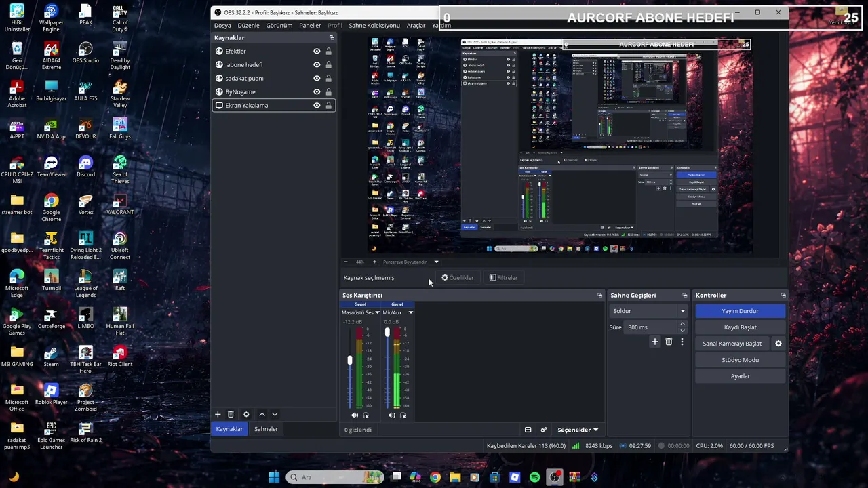Open File Explorer from taskbar
The image size is (868, 488).
tap(455, 477)
